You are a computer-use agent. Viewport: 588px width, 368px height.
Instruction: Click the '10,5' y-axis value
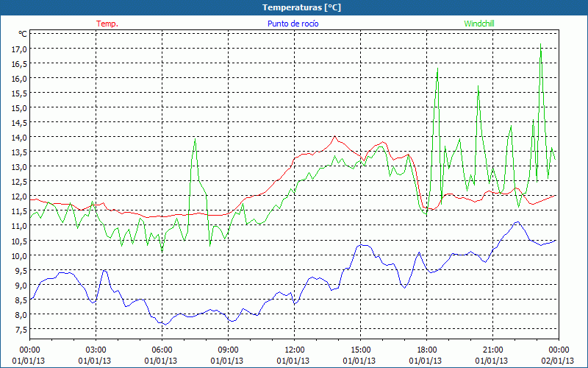point(20,241)
